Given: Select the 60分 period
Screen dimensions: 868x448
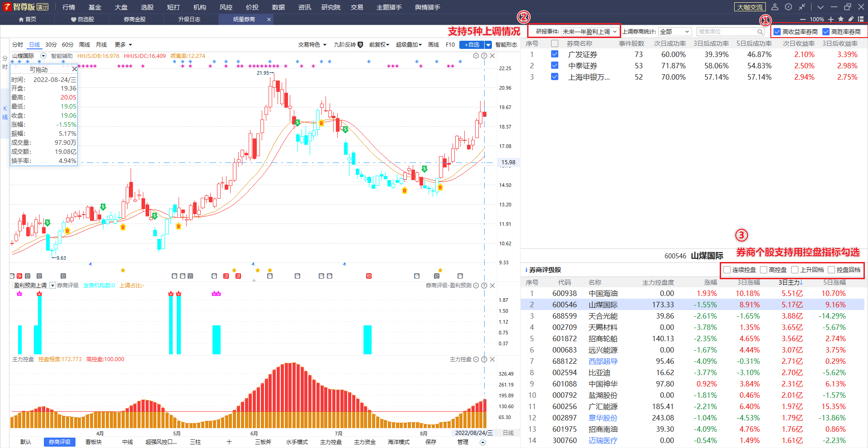Looking at the screenshot, I should pos(68,45).
